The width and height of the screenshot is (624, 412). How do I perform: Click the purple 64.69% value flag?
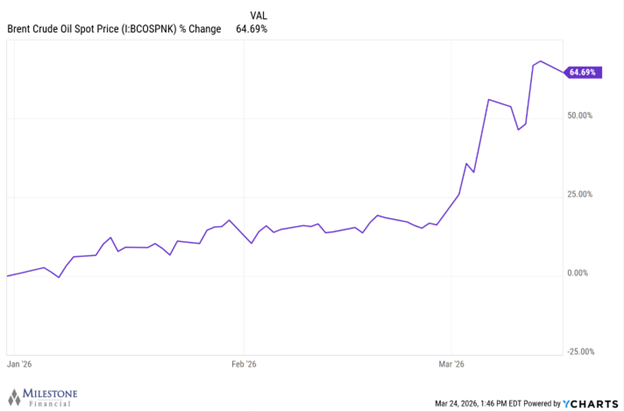pyautogui.click(x=582, y=72)
